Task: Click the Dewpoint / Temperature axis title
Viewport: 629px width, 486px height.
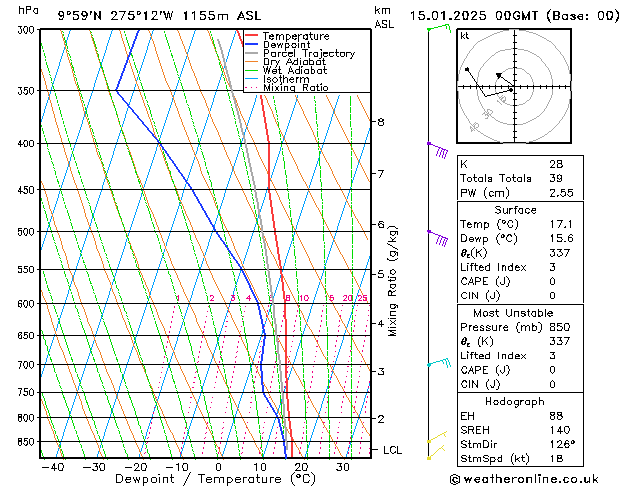Action: click(215, 479)
